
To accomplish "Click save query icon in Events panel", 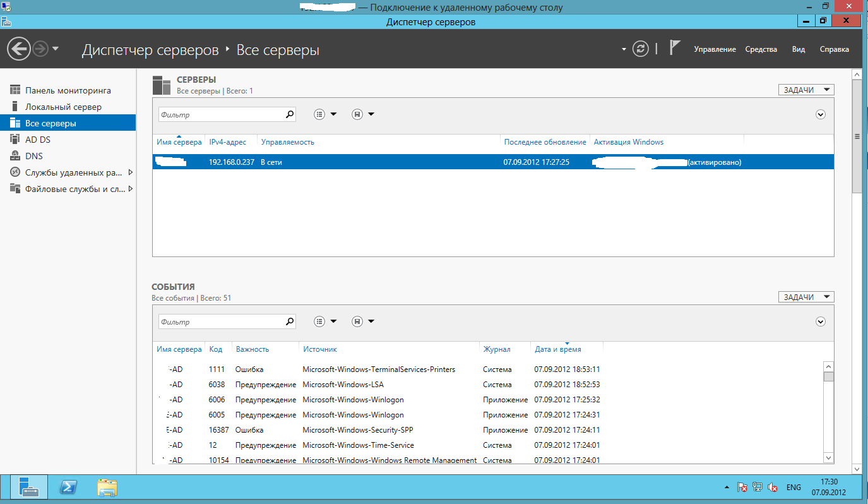I will pyautogui.click(x=357, y=321).
